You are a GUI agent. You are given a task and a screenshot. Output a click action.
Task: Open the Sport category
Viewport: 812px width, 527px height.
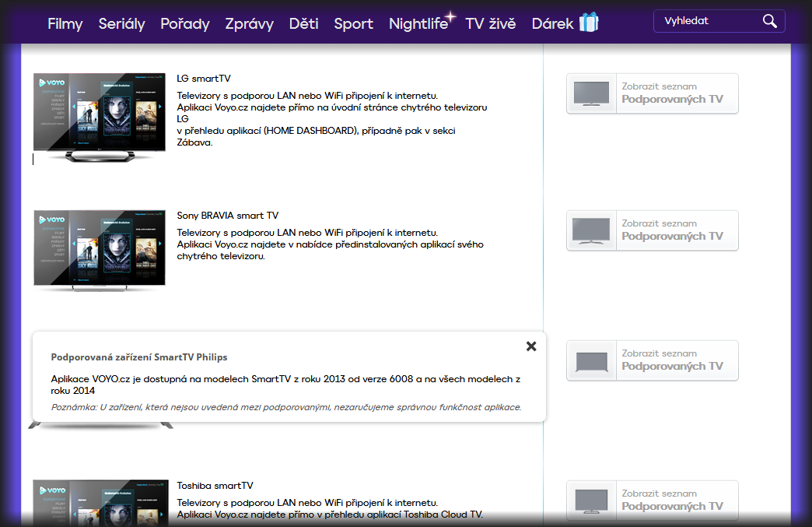tap(353, 24)
